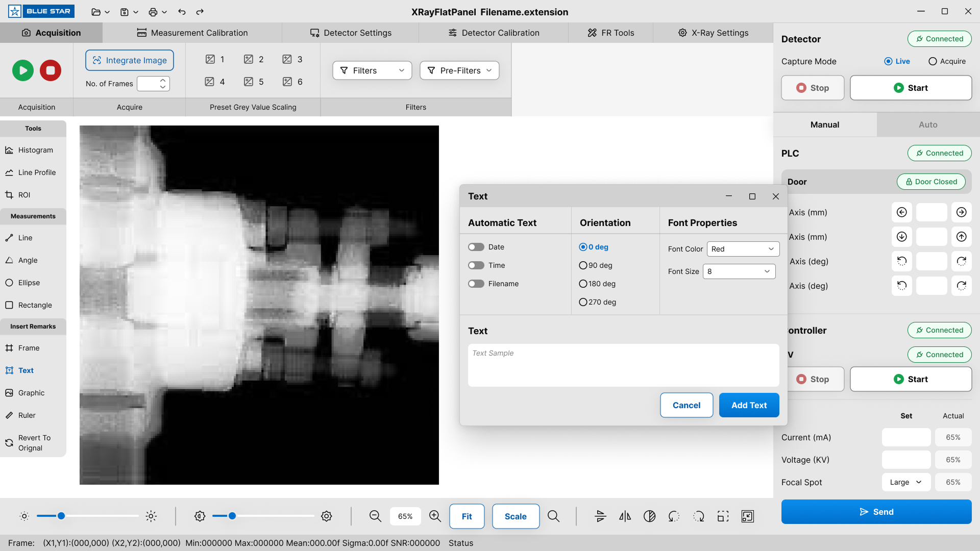980x551 pixels.
Task: Toggle the Date automatic text switch
Action: point(476,247)
